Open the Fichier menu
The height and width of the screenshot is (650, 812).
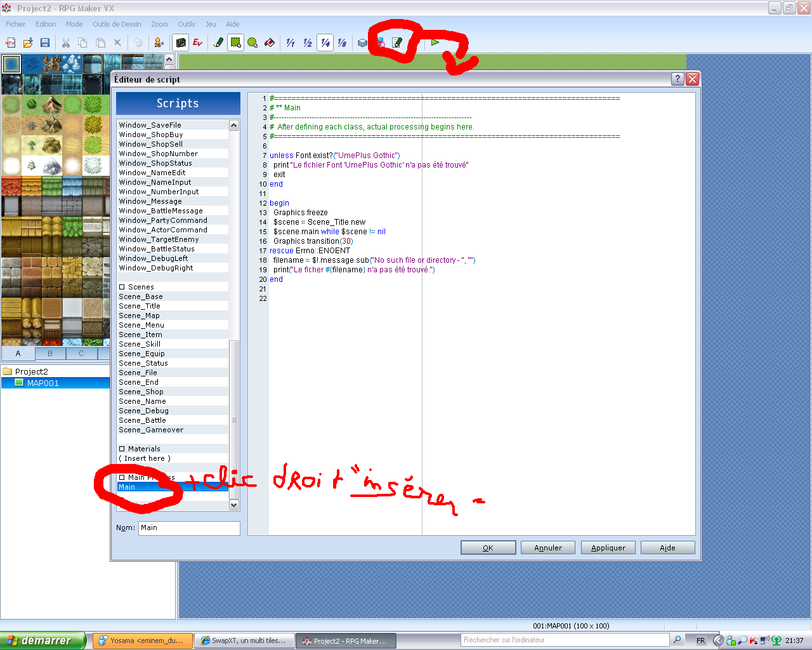click(x=16, y=24)
